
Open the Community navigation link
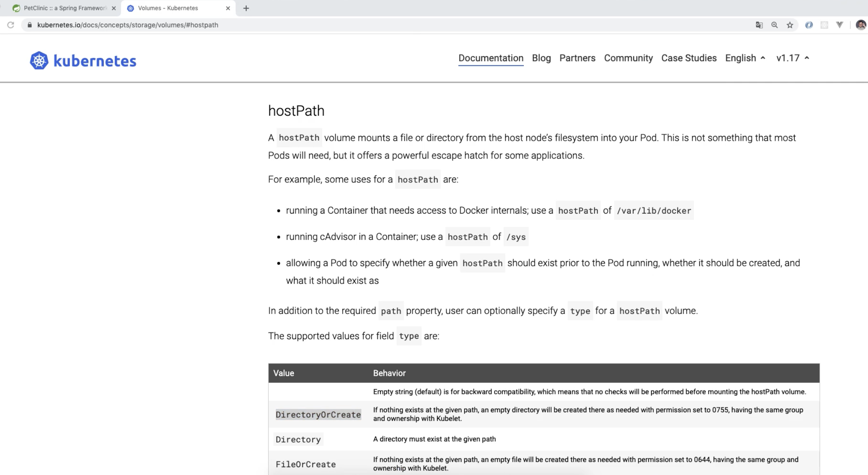coord(628,58)
